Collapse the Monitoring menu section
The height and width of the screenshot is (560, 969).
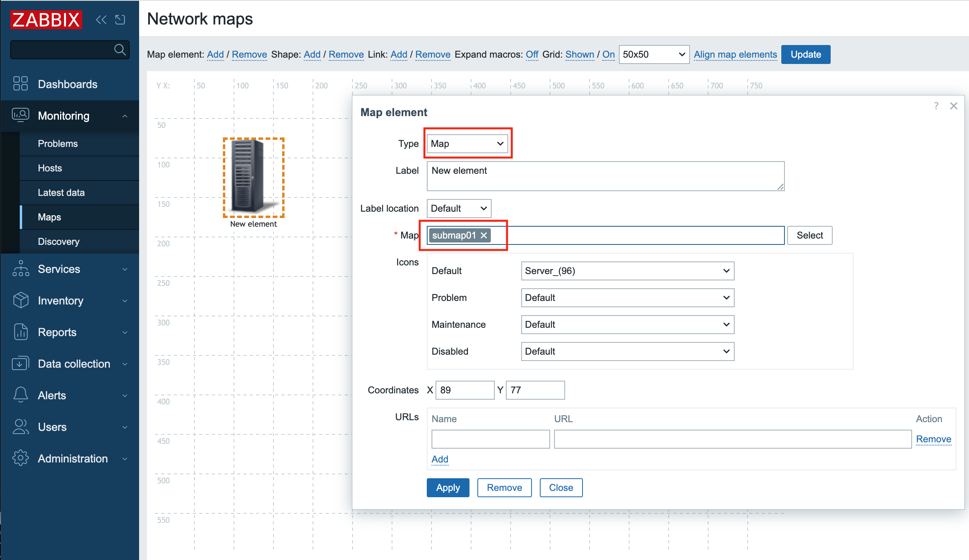[x=125, y=116]
